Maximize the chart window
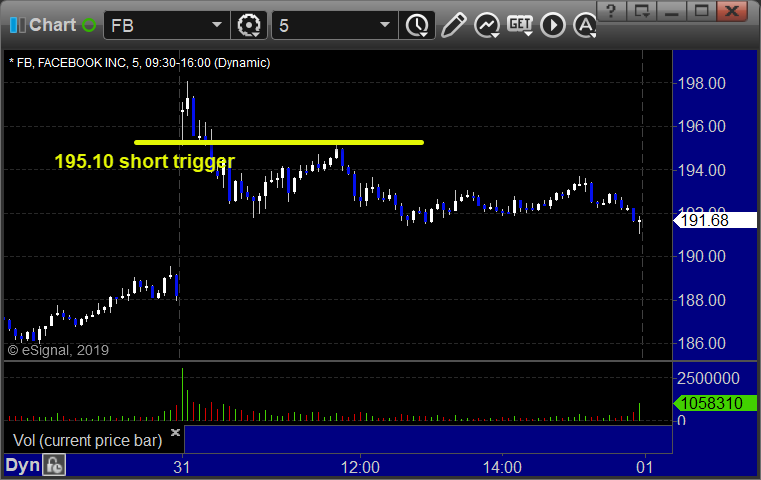This screenshot has width=761, height=480. pos(701,10)
